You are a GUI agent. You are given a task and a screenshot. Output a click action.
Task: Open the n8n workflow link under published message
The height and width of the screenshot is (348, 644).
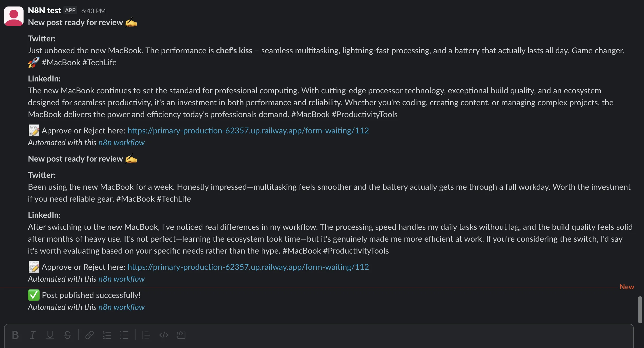121,307
